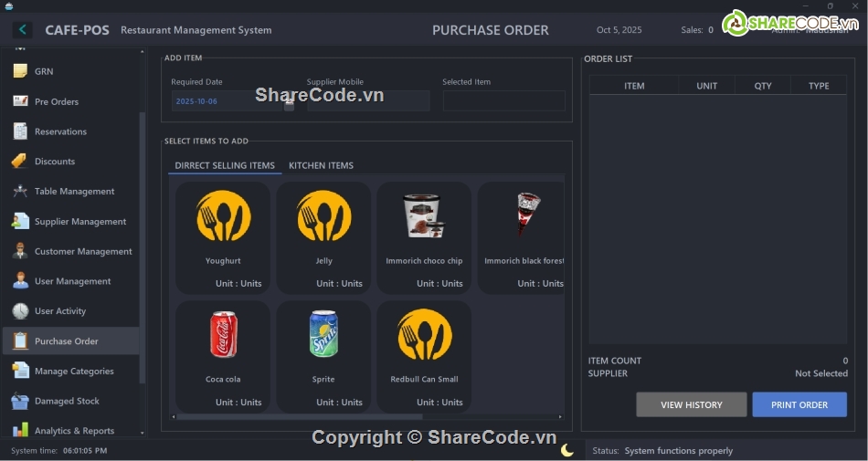The image size is (868, 461).
Task: Select the Dirrect Selling Items tab
Action: coord(225,165)
